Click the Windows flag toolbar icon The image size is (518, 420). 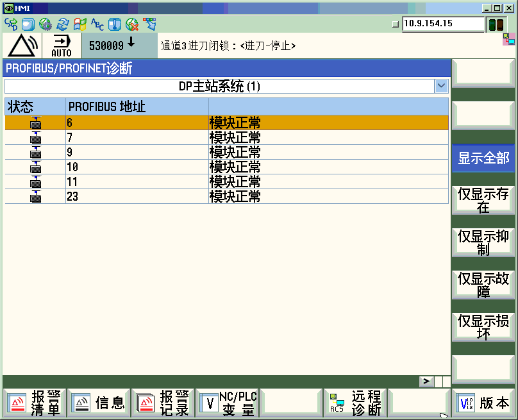pos(80,24)
